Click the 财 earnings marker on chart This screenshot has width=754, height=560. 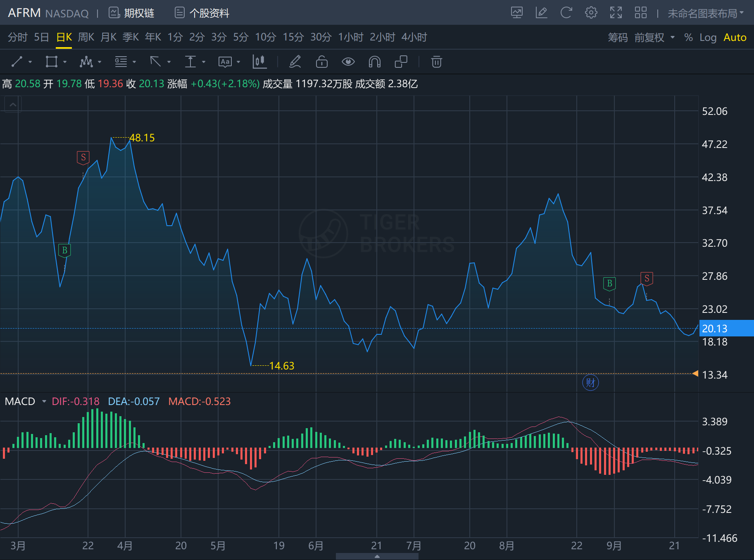[x=590, y=382]
